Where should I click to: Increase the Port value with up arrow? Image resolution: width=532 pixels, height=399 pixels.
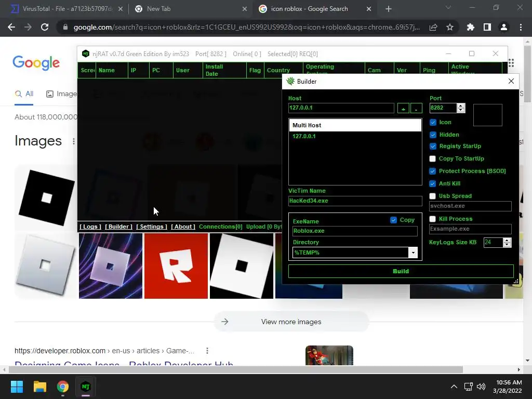point(461,106)
